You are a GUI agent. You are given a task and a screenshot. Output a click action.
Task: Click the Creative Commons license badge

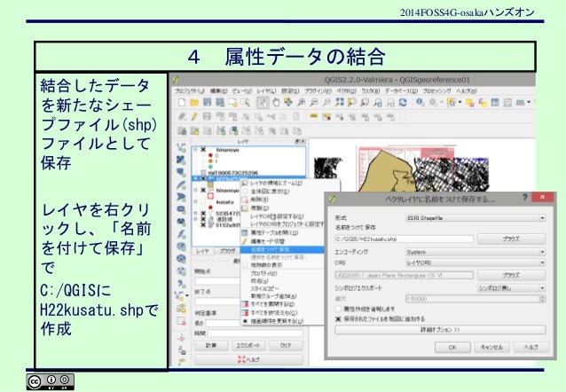click(51, 382)
